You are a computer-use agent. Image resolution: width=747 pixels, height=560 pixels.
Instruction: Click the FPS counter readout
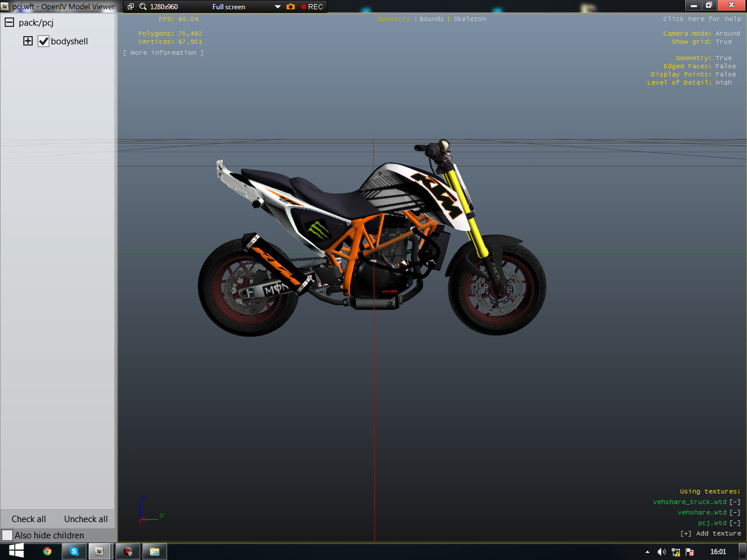(x=179, y=19)
